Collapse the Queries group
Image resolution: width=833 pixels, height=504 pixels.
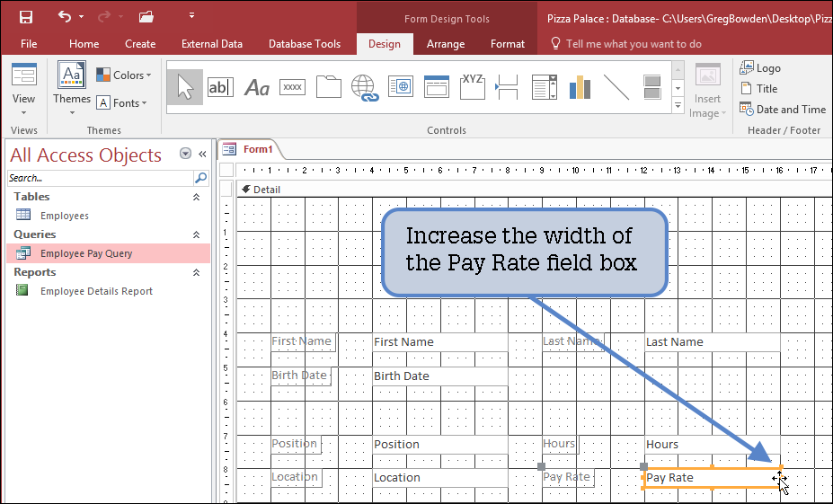(x=196, y=234)
